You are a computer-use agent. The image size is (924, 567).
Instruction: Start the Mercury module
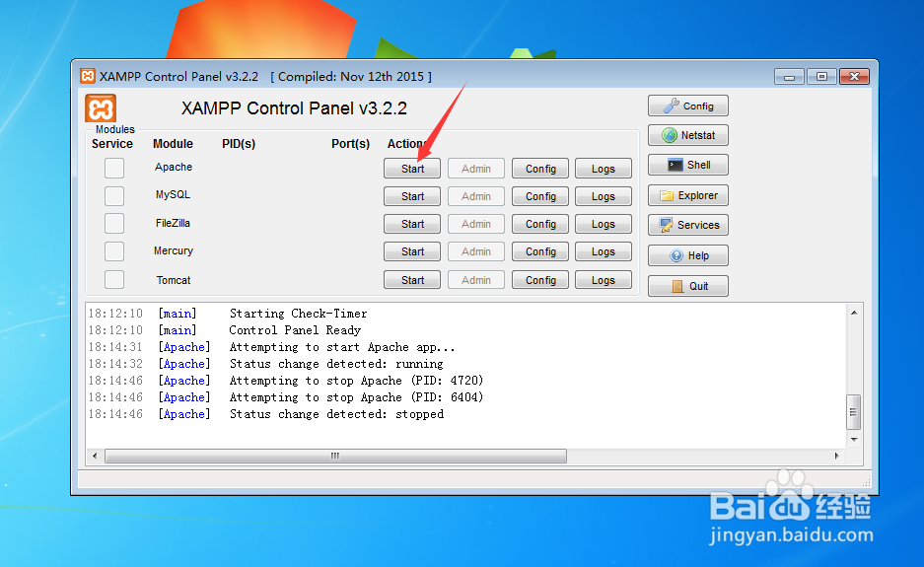pos(412,251)
